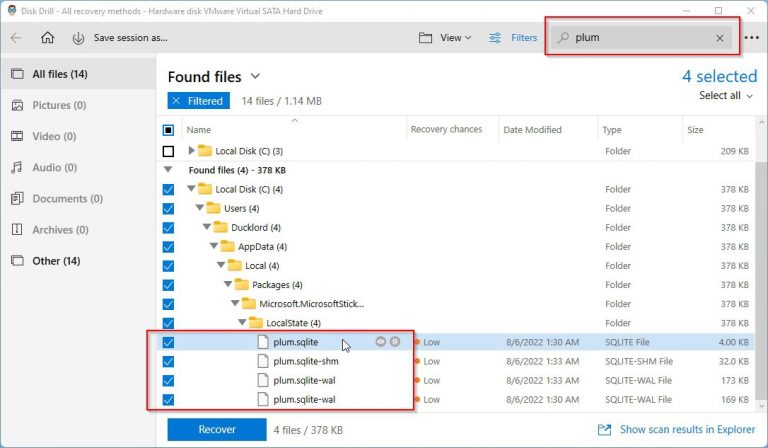Image resolution: width=768 pixels, height=448 pixels.
Task: Click the search magnifier icon
Action: coord(563,38)
